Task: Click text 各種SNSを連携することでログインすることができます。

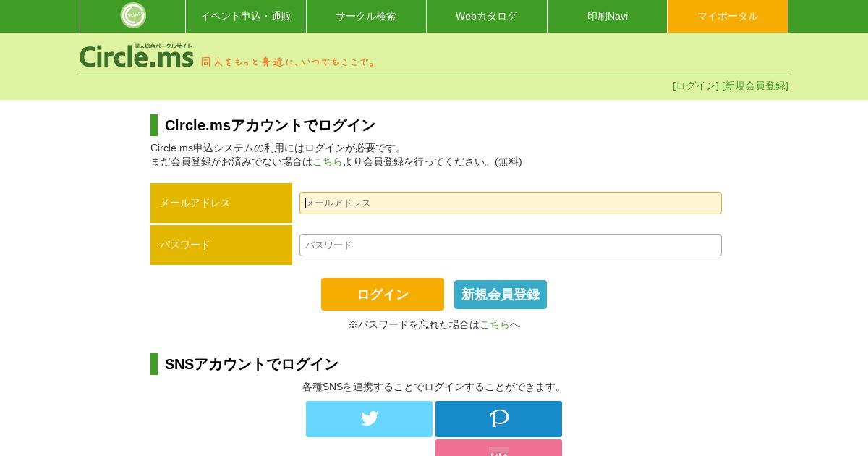Action: click(434, 387)
